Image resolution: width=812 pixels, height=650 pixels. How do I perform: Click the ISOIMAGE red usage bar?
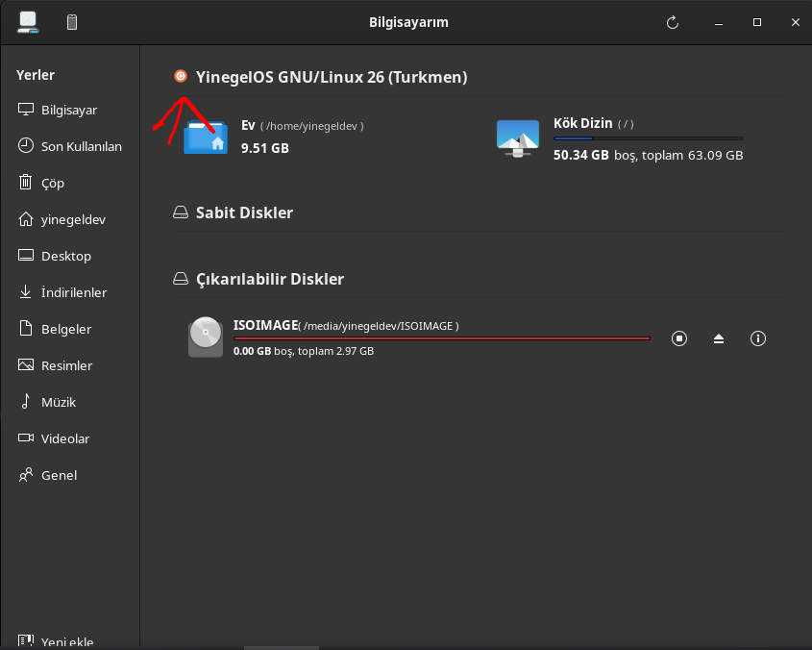[x=441, y=338]
